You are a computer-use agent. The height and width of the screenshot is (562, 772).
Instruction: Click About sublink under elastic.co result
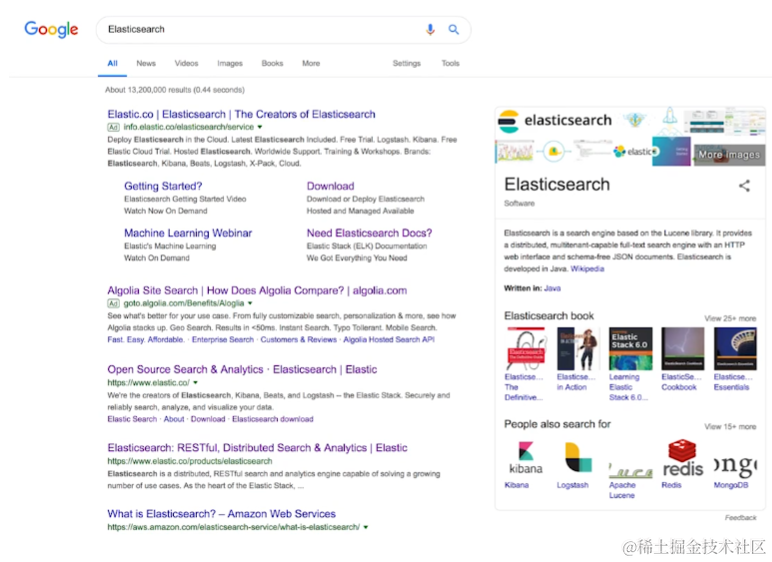(174, 419)
